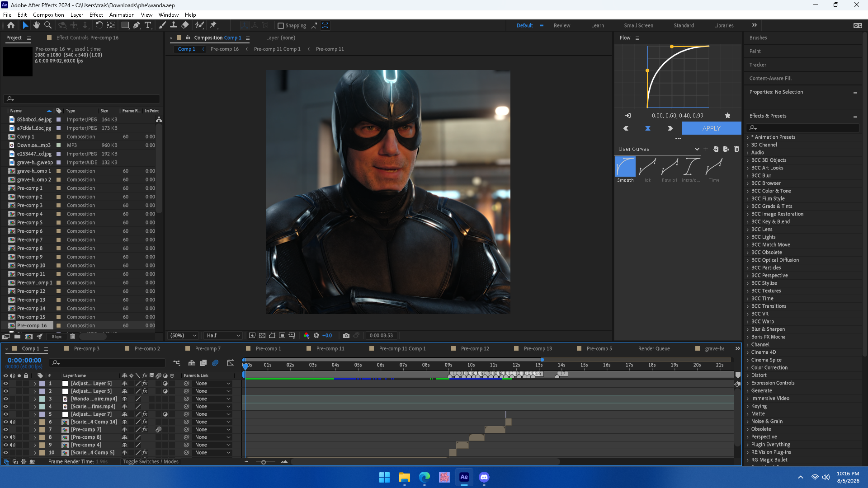Viewport: 868px width, 488px height.
Task: Switch to the Render Queue tab
Action: pos(654,349)
